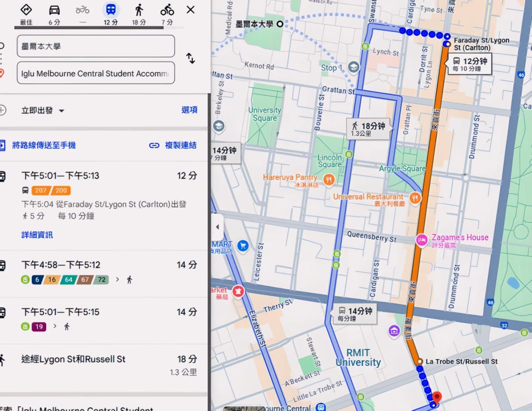The height and width of the screenshot is (411, 532).
Task: Click tram line 16 badge
Action: pos(52,280)
